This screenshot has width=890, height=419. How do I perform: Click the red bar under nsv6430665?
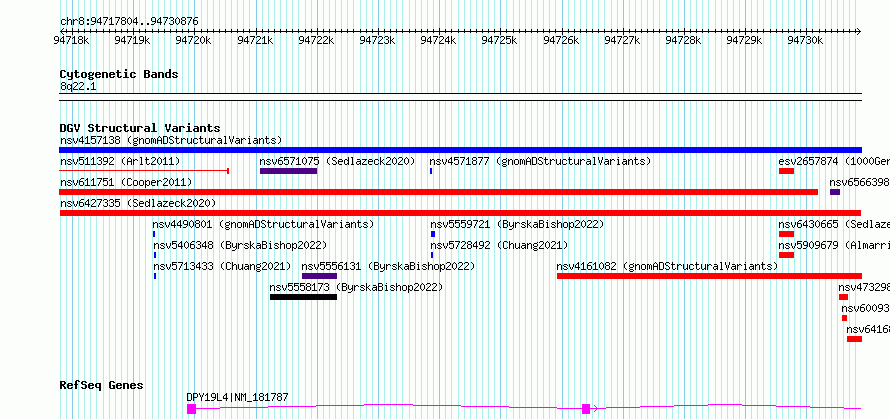(786, 234)
